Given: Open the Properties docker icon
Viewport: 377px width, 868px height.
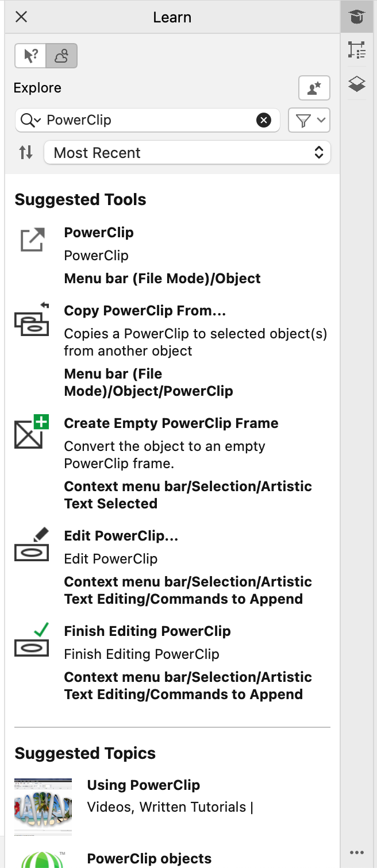Looking at the screenshot, I should [x=357, y=51].
